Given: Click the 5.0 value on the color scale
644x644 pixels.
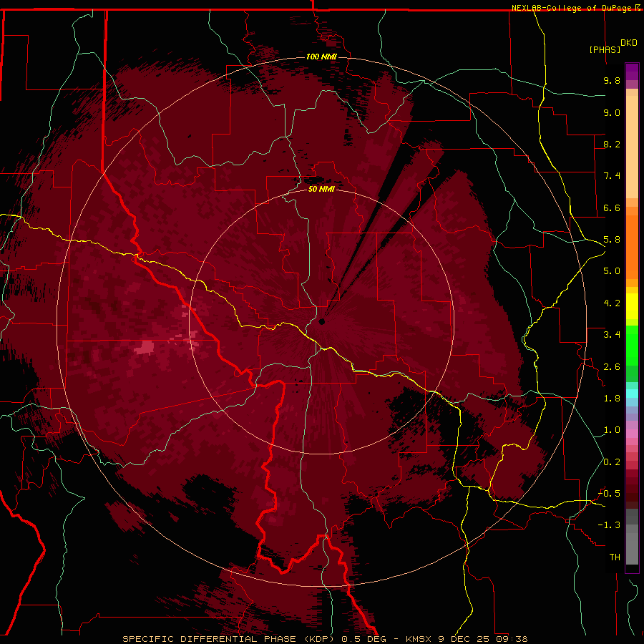Looking at the screenshot, I should [612, 271].
